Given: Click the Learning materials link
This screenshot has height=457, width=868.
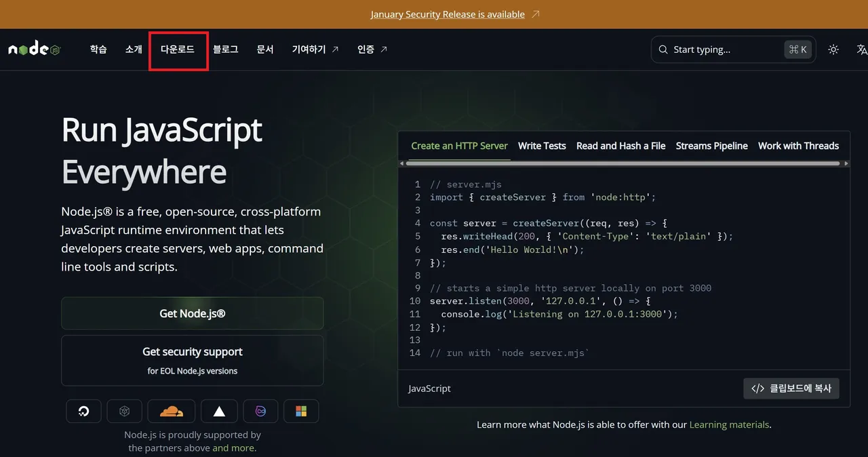Looking at the screenshot, I should pos(729,424).
